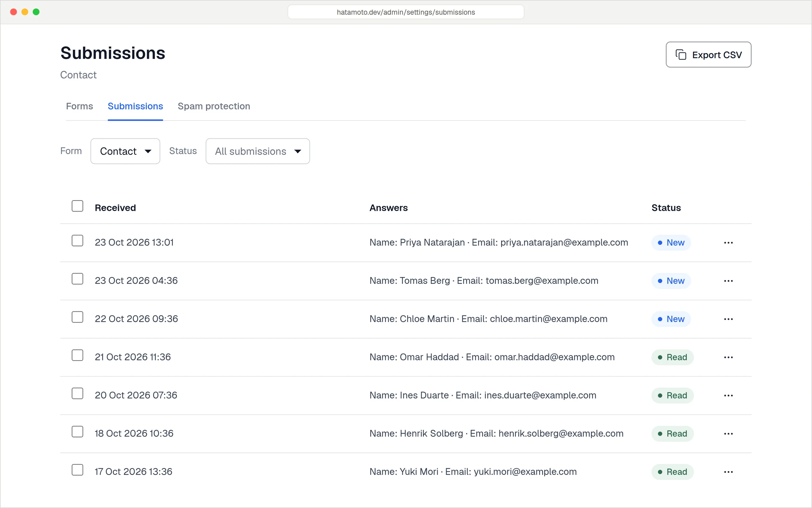Click the answers text for henrik.solberg@example.com
This screenshot has width=812, height=508.
pyautogui.click(x=497, y=434)
